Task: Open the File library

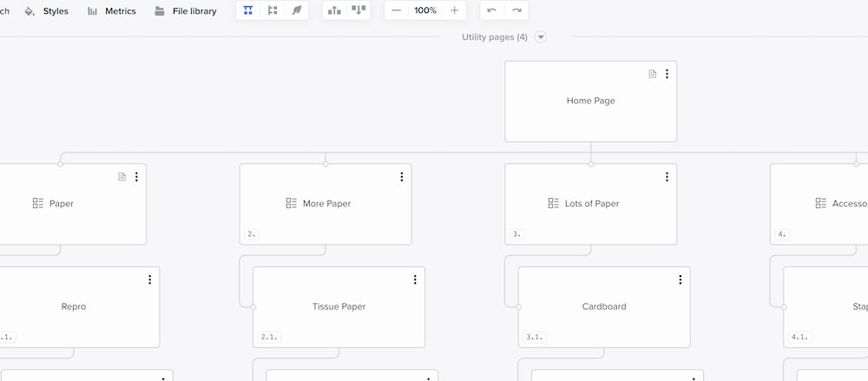Action: pyautogui.click(x=186, y=11)
